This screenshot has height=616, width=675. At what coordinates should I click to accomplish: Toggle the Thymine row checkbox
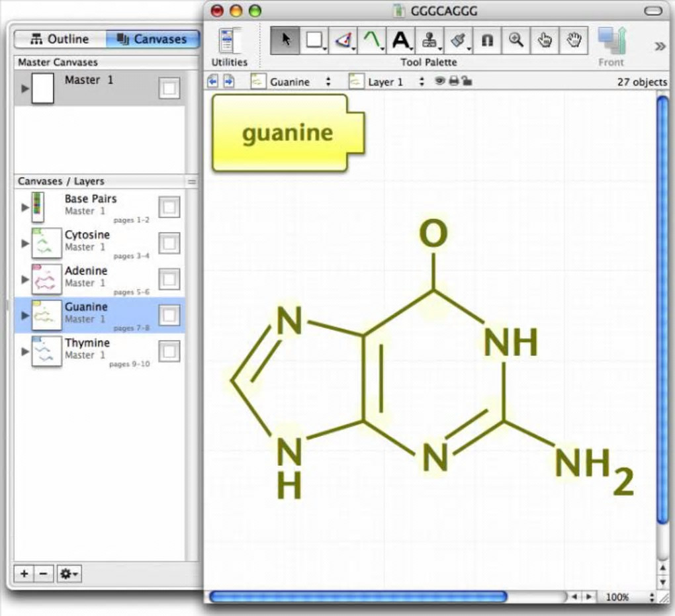point(169,352)
